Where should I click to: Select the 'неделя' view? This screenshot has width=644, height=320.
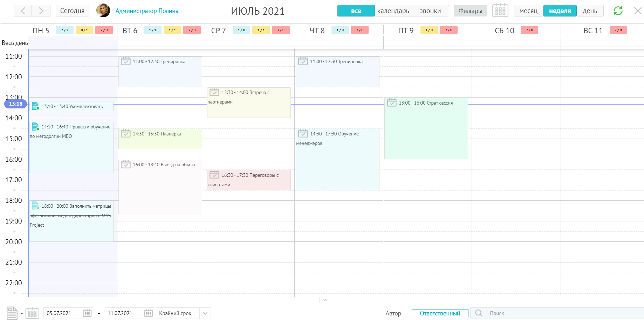[x=560, y=11]
